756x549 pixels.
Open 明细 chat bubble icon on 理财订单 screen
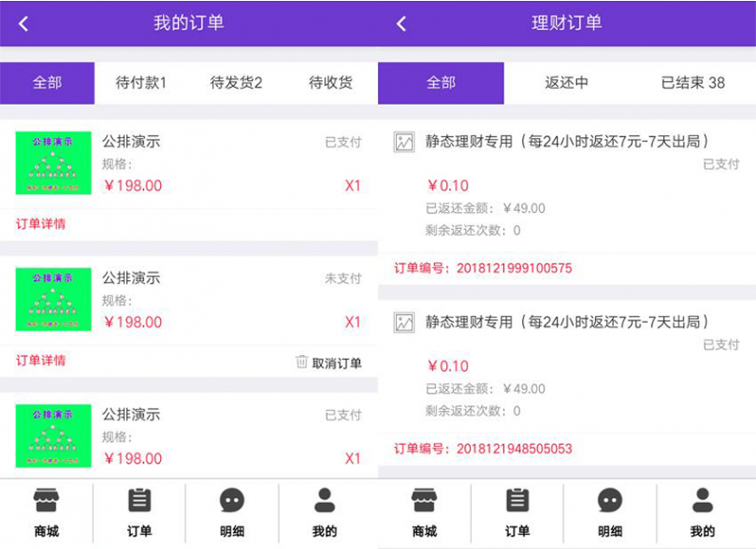pyautogui.click(x=610, y=500)
